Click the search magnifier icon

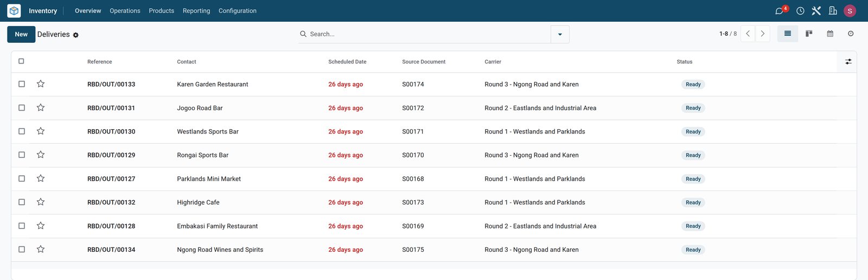(x=303, y=34)
